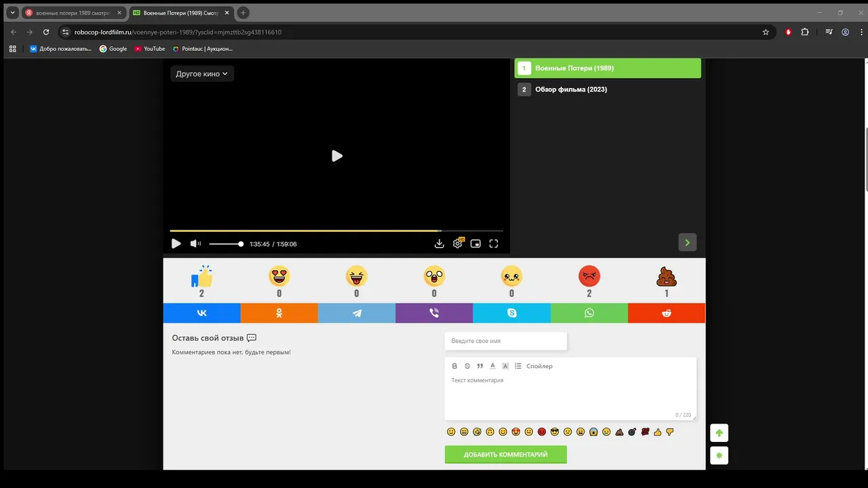Click the green sun theme toggle button
The width and height of the screenshot is (868, 488).
pos(719,455)
